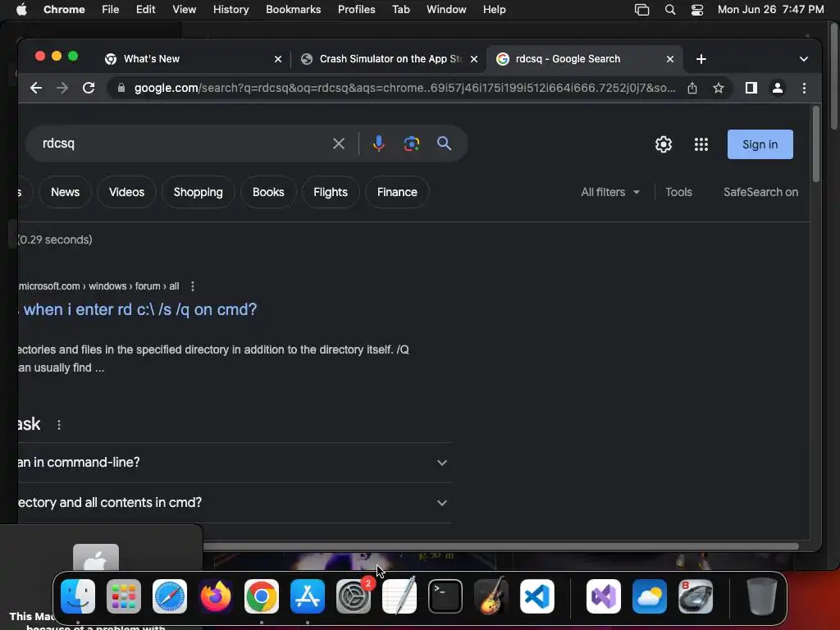The height and width of the screenshot is (630, 840).
Task: Expand the 'all contents in cmd?' question
Action: click(x=235, y=503)
